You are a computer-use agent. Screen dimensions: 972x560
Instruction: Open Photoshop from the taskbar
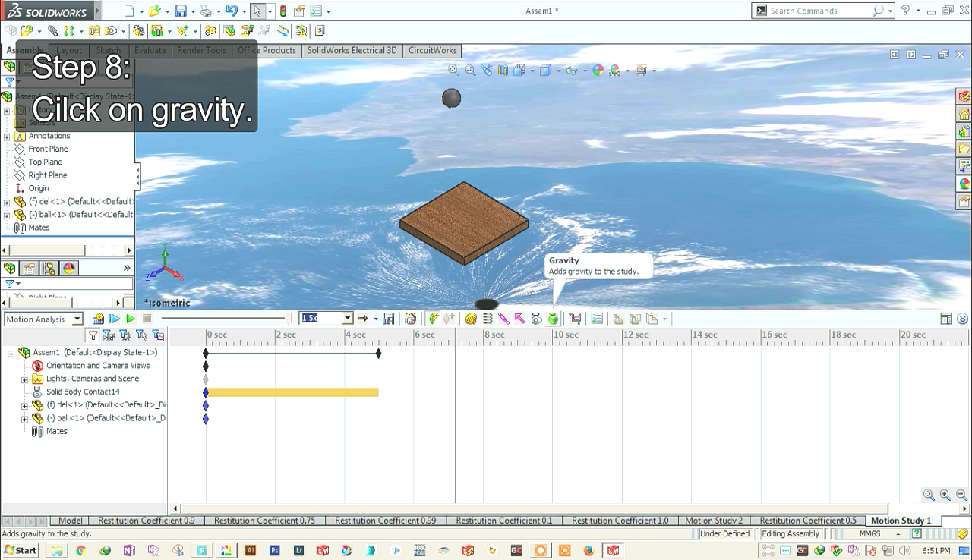(x=275, y=550)
